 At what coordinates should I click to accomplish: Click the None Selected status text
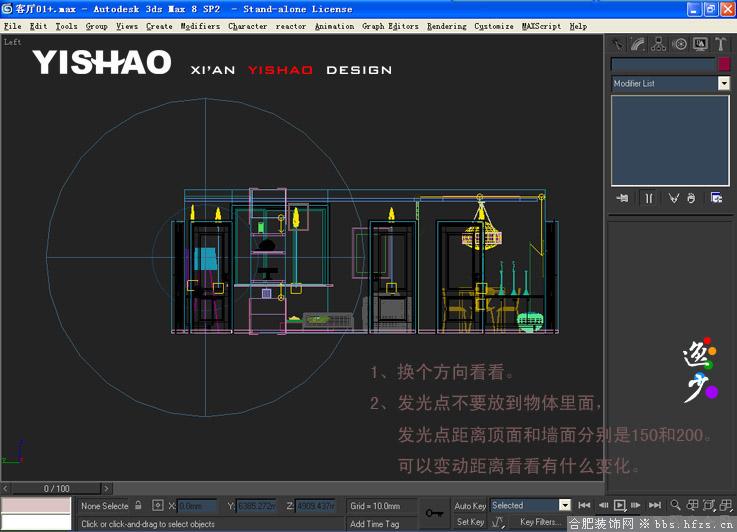[105, 506]
